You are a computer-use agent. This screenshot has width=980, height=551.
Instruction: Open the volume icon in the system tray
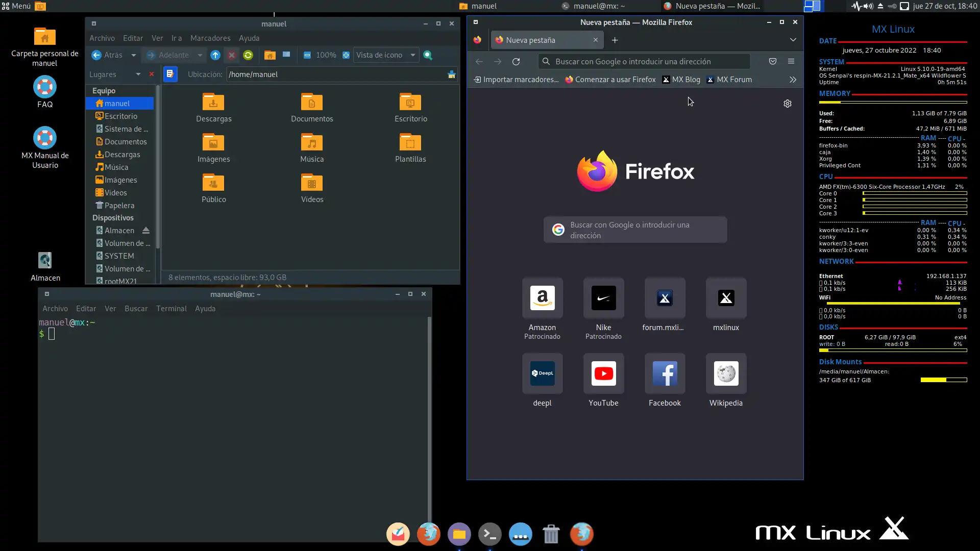point(868,6)
